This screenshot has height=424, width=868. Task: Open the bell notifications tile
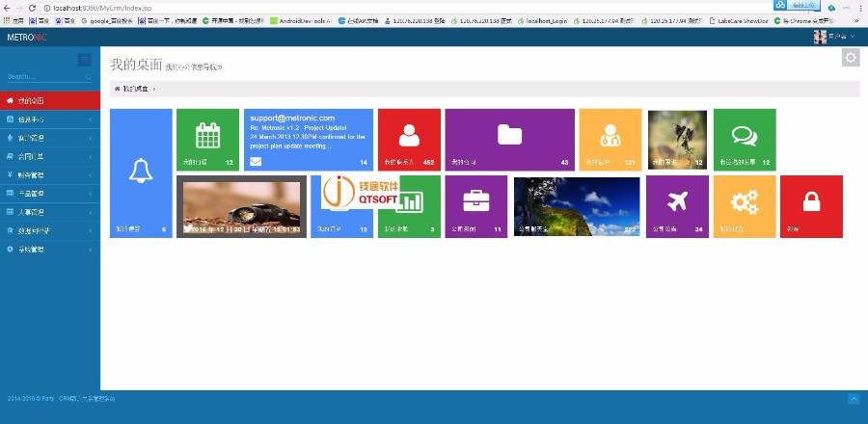coord(141,173)
